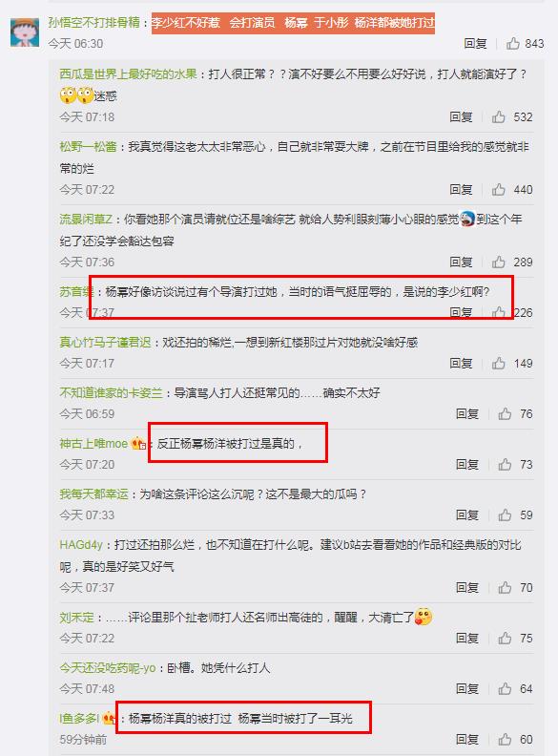The height and width of the screenshot is (756, 558).
Task: Like the comment by 松野一松酱
Action: (498, 190)
